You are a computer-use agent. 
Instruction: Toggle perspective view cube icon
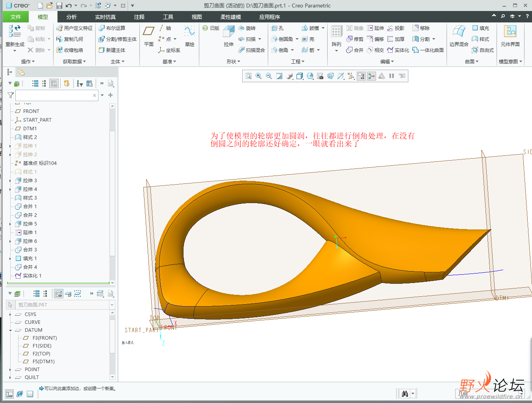330,76
